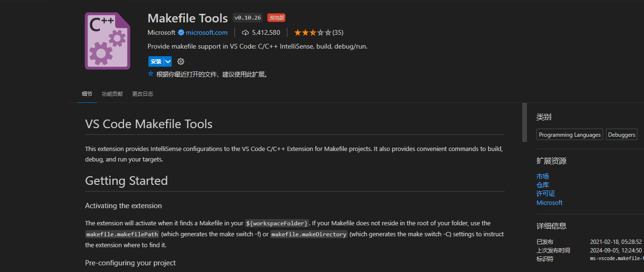Select the Debuggers category tag
The image size is (644, 272).
[622, 135]
